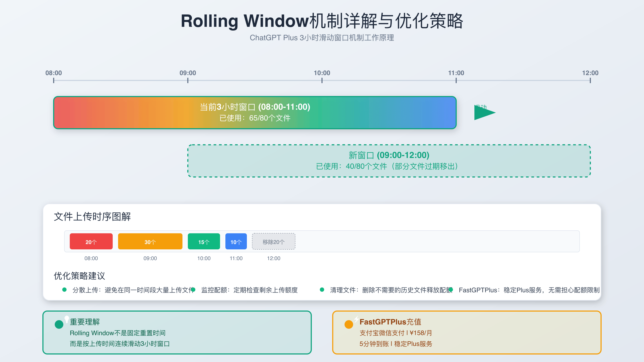This screenshot has width=644, height=362.
Task: Click the 11:00 marker on top timeline
Action: pos(456,73)
